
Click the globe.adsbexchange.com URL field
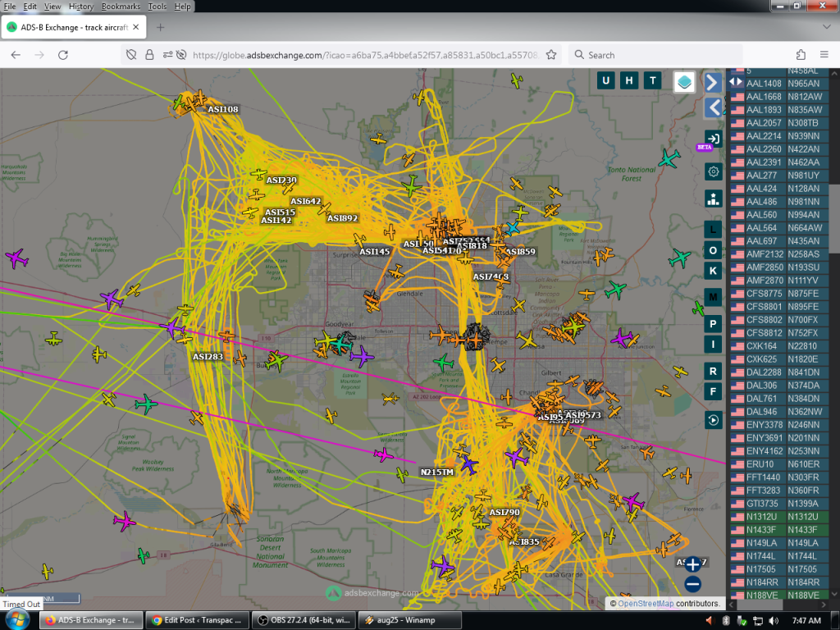[x=364, y=55]
